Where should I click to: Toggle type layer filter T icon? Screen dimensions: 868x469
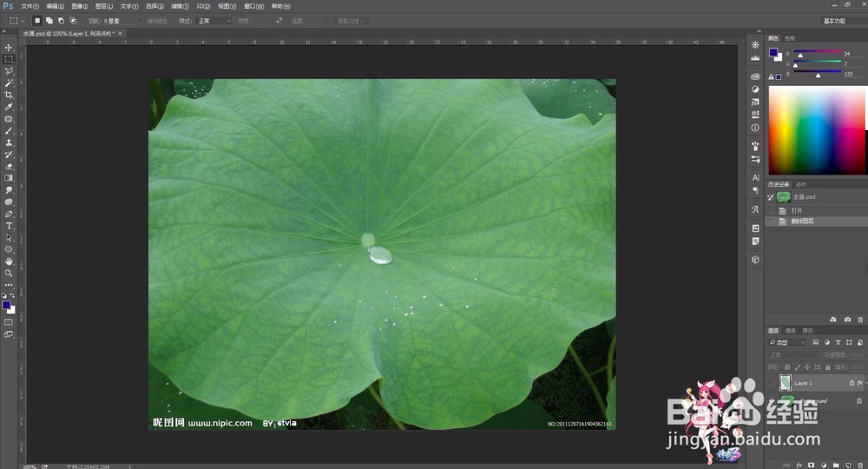tap(838, 342)
